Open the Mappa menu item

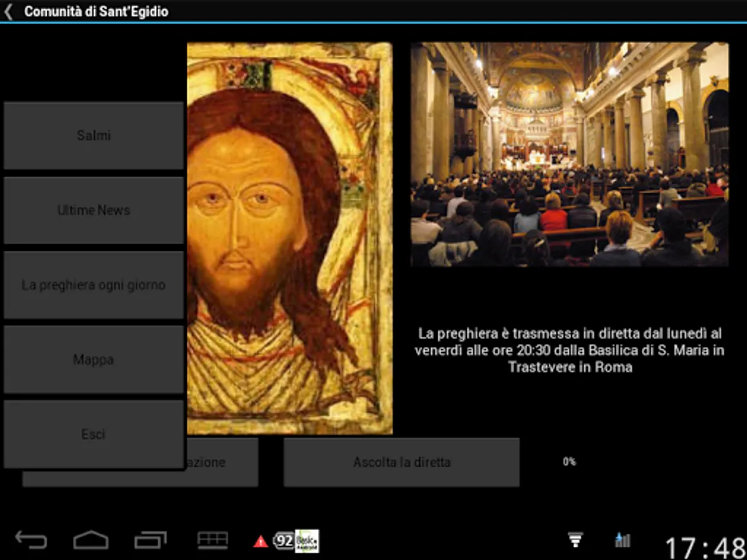pyautogui.click(x=94, y=360)
